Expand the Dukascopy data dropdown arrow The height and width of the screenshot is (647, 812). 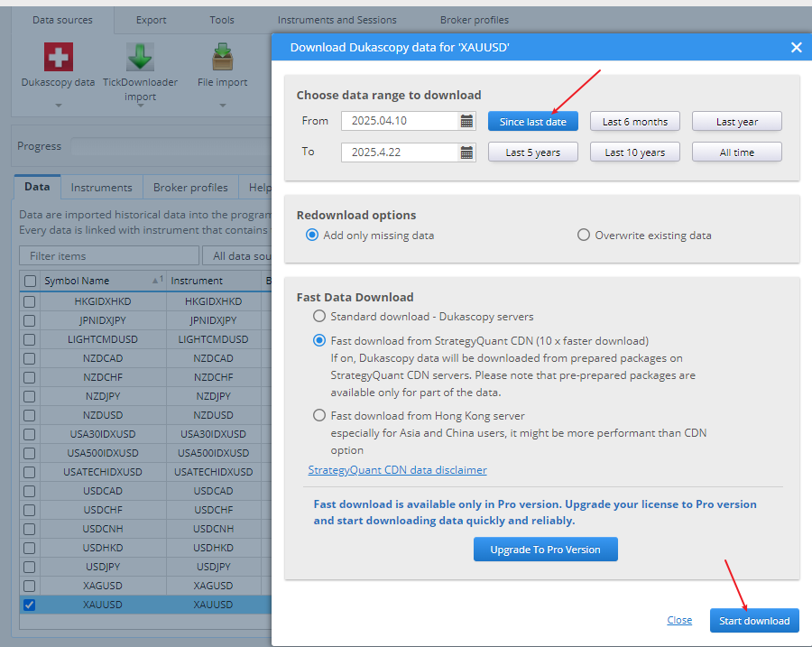[59, 106]
